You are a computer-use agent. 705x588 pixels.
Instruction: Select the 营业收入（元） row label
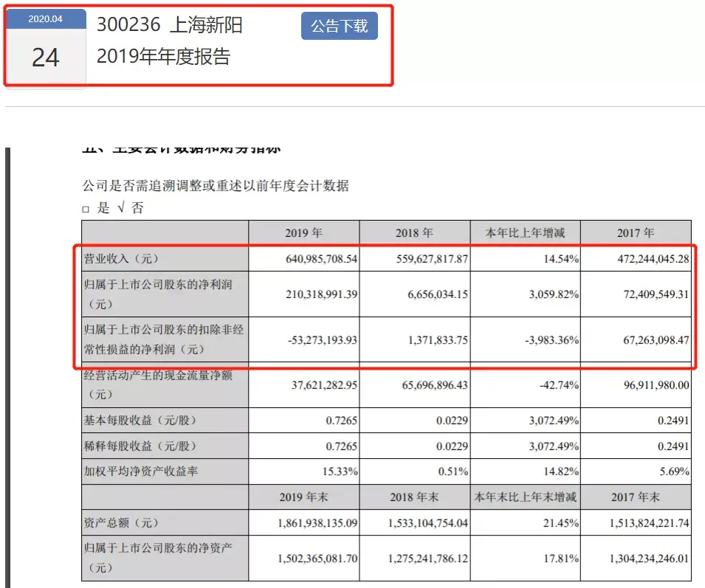121,259
